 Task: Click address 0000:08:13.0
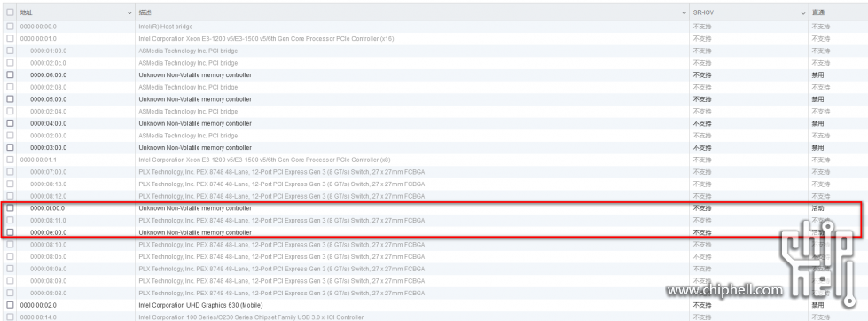click(x=48, y=184)
